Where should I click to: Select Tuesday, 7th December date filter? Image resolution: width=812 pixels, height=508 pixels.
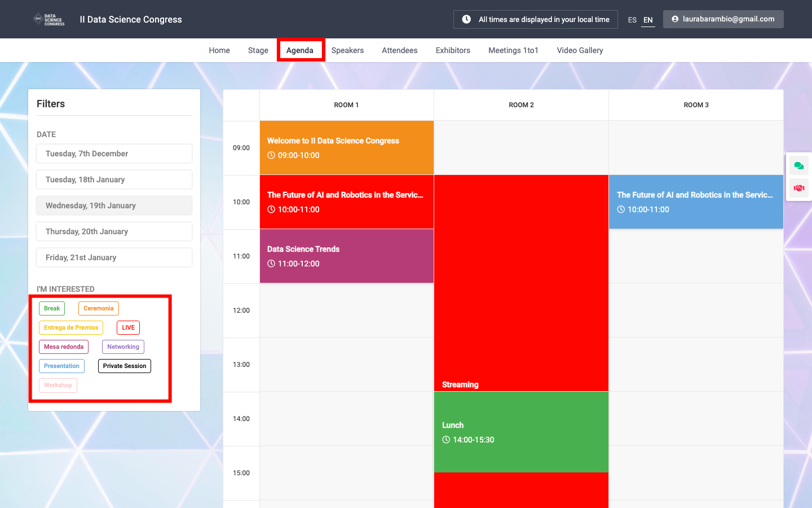tap(114, 154)
